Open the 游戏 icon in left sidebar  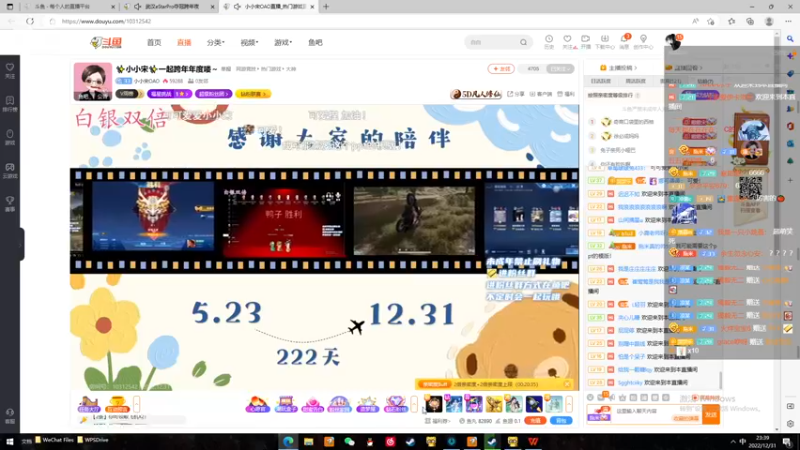10,137
